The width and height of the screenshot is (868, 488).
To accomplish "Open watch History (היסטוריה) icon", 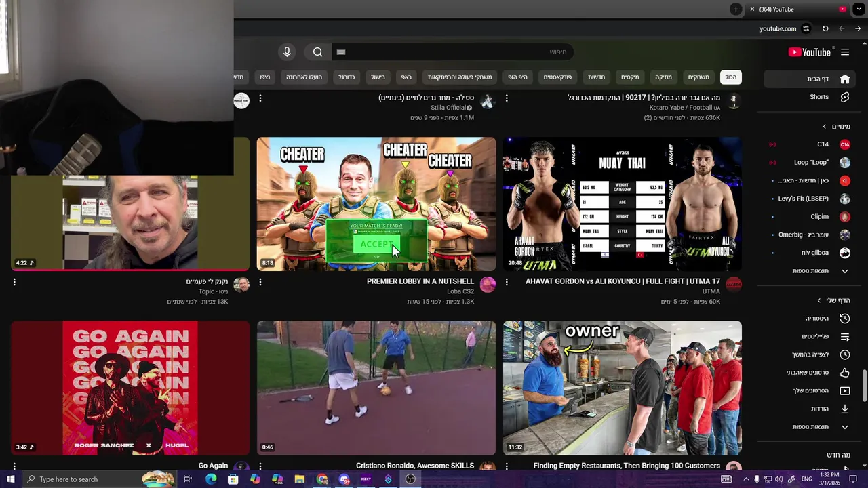I will pos(845,319).
